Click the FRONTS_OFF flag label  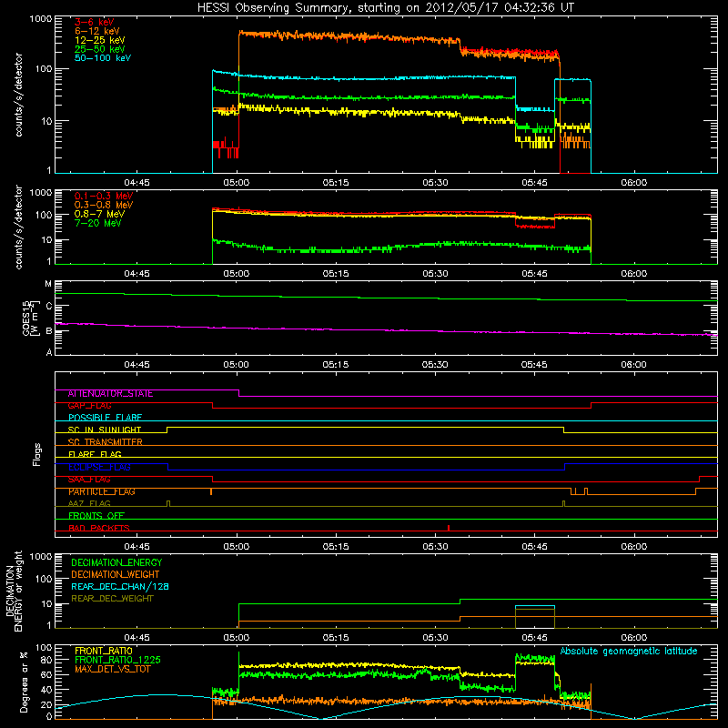pyautogui.click(x=96, y=516)
